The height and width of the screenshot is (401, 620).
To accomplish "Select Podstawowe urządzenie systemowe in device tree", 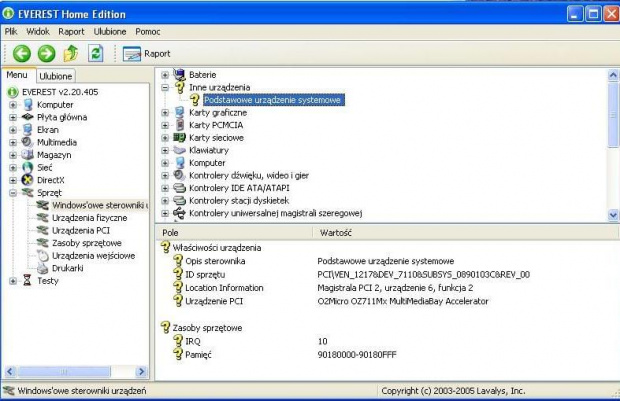I will (x=273, y=100).
